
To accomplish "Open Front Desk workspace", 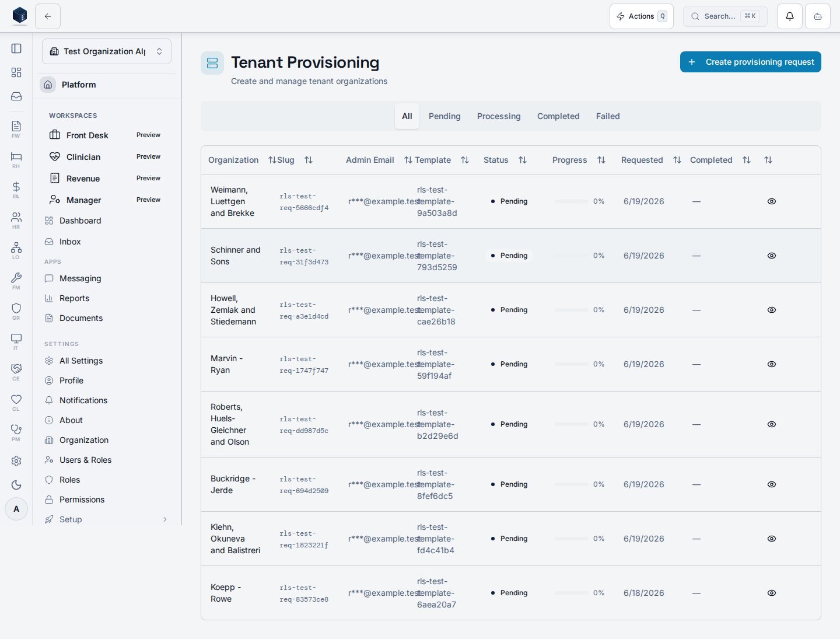I will (107, 135).
